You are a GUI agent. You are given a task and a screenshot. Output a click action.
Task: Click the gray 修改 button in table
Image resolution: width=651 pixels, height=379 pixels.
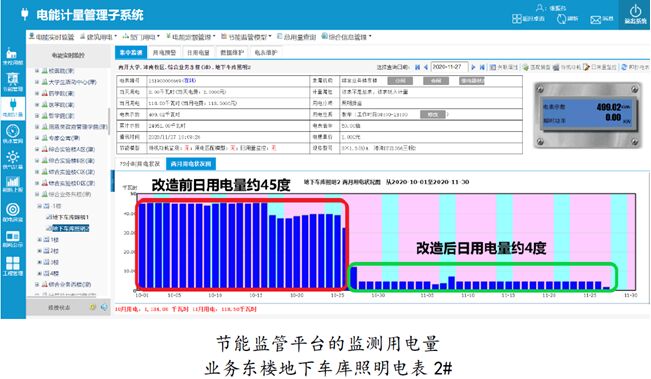click(x=433, y=114)
